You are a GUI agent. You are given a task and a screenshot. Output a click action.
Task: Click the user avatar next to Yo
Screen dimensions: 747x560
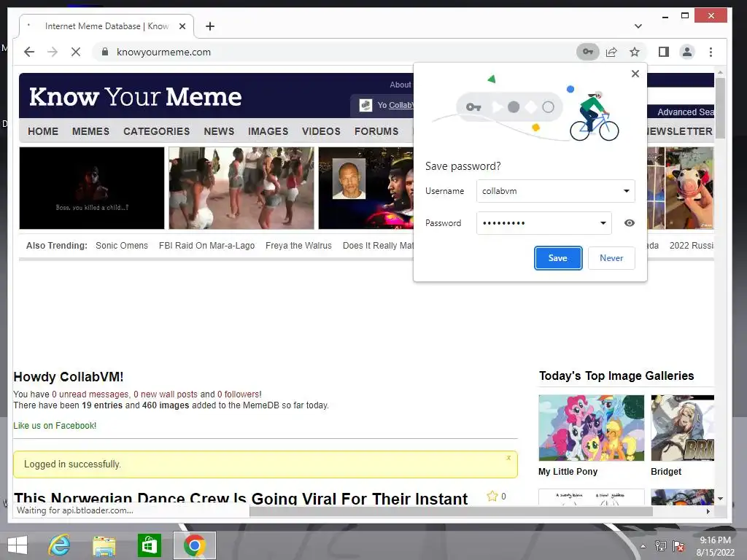[x=366, y=105]
